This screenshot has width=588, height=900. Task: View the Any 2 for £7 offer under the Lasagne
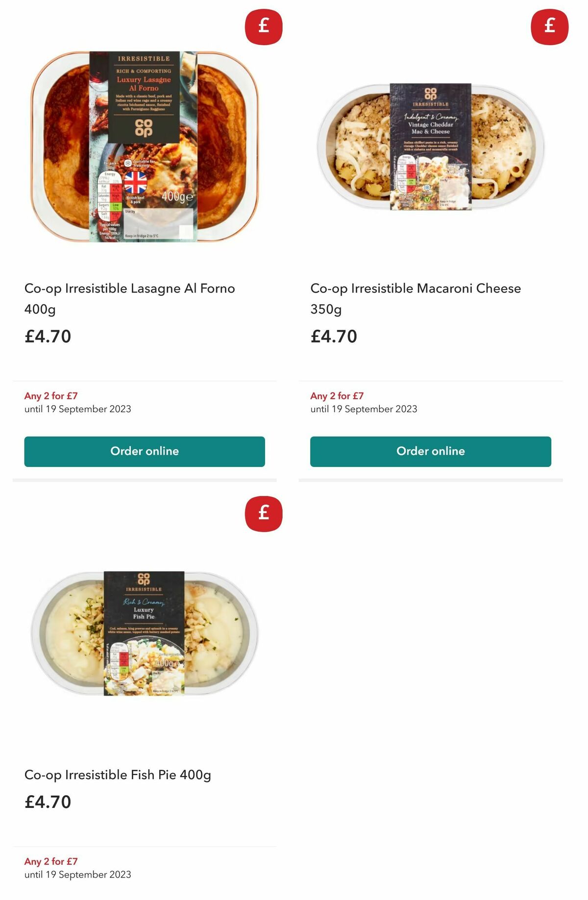51,396
